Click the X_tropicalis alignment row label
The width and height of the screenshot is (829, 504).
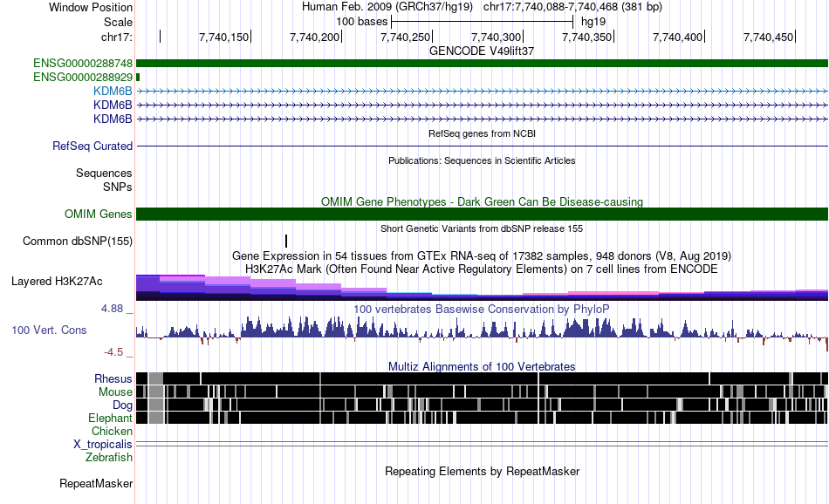click(103, 445)
